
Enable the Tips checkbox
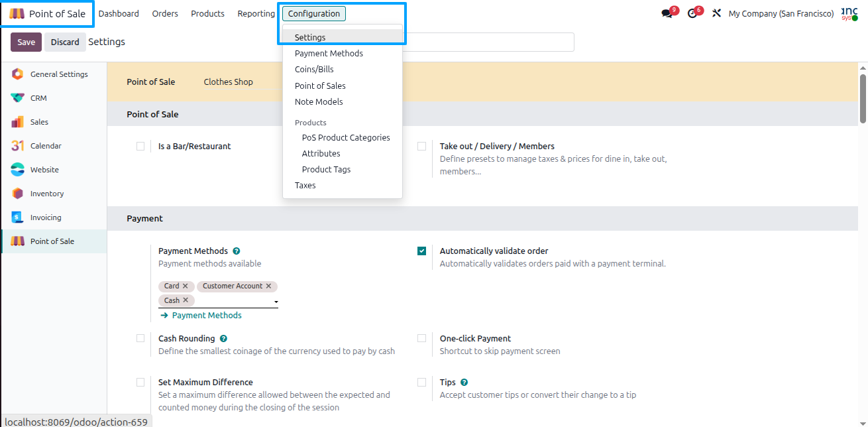pyautogui.click(x=422, y=383)
